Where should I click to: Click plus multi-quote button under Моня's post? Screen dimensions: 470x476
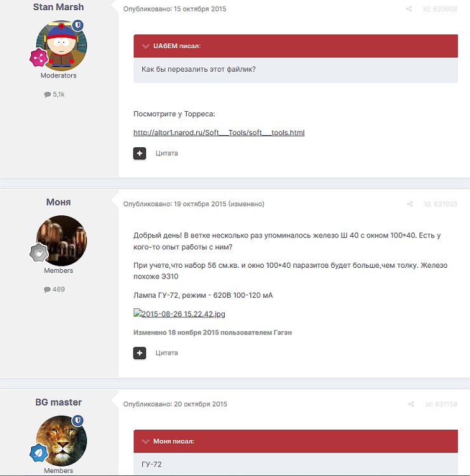(x=140, y=353)
